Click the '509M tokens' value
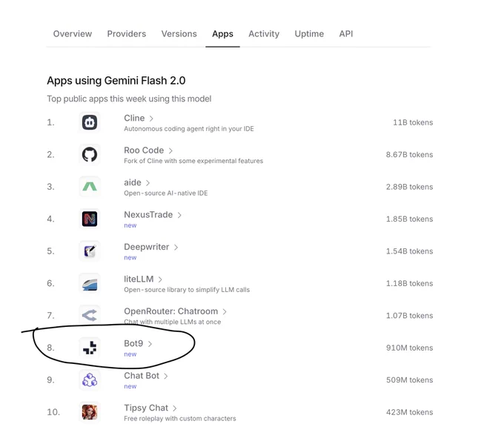The image size is (504, 447). click(x=409, y=380)
